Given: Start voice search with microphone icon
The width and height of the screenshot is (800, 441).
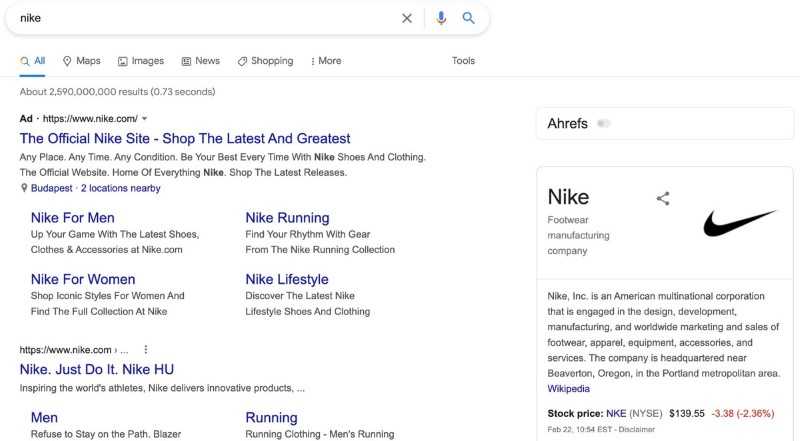Looking at the screenshot, I should tap(441, 18).
